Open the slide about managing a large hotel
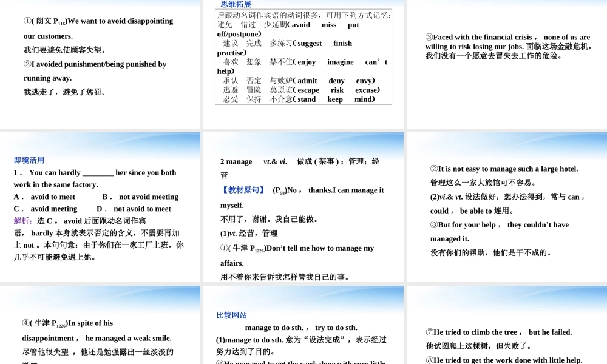 pyautogui.click(x=507, y=207)
